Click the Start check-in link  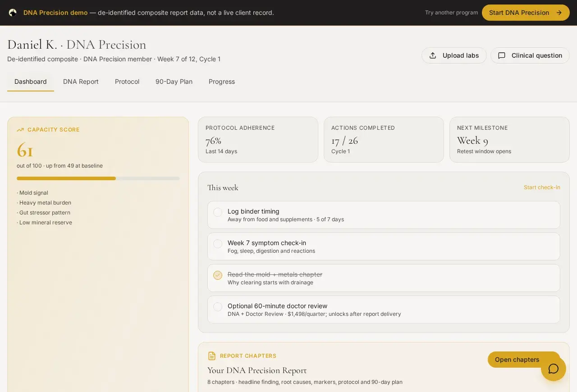coord(542,187)
